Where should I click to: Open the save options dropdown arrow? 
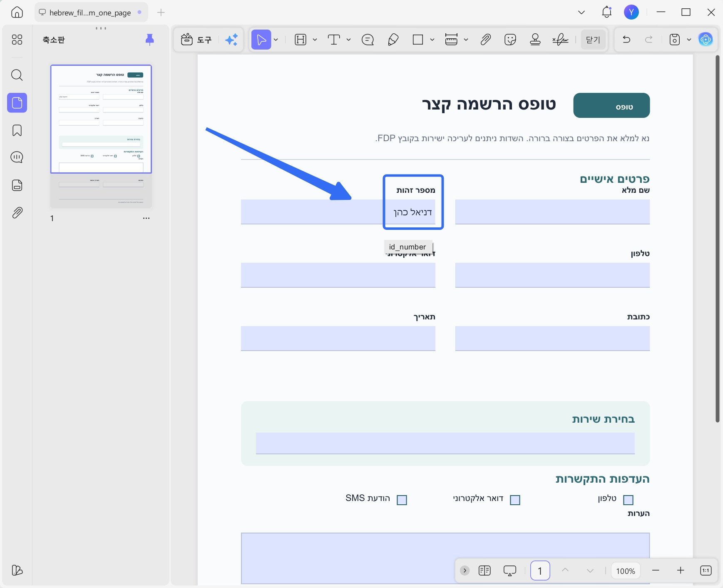(689, 40)
